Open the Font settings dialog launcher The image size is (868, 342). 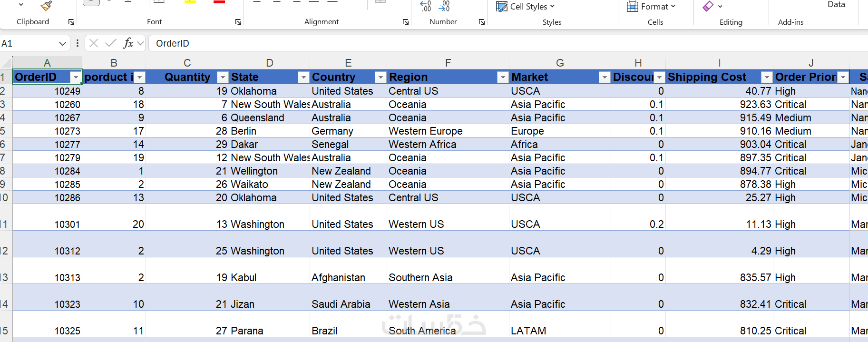coord(238,22)
